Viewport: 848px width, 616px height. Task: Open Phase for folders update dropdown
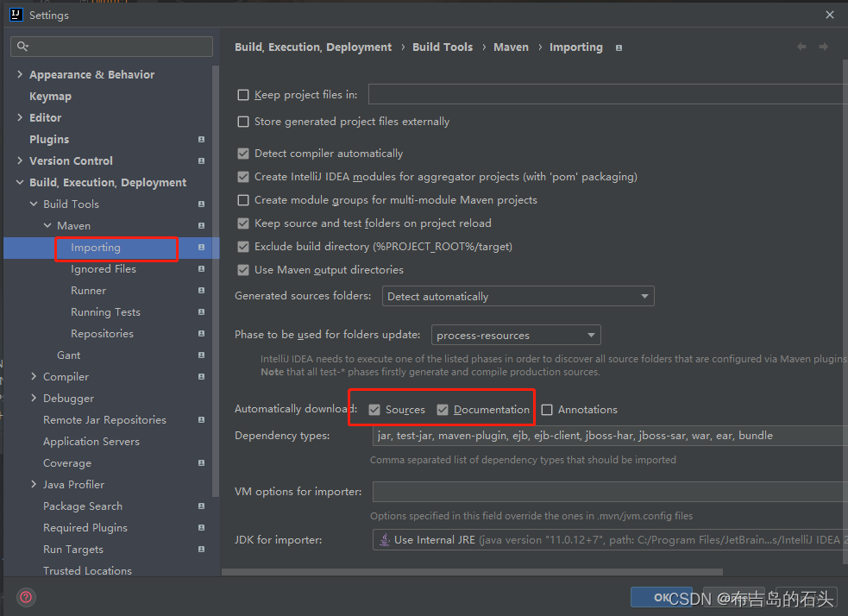click(516, 336)
